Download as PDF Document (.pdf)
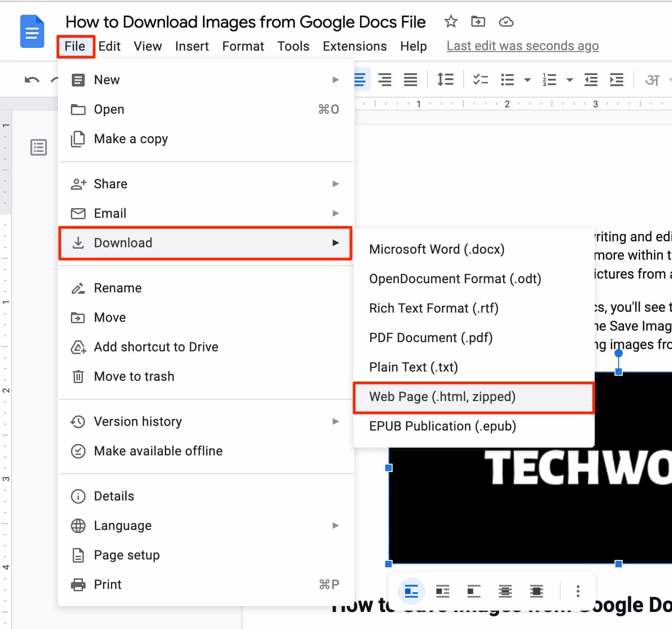The width and height of the screenshot is (672, 629). coord(474,338)
